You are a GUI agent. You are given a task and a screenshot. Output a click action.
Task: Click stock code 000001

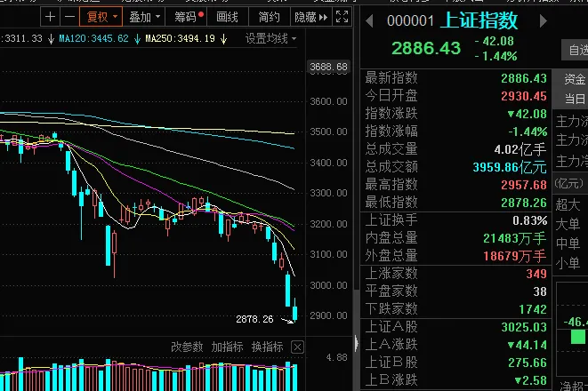pos(410,21)
